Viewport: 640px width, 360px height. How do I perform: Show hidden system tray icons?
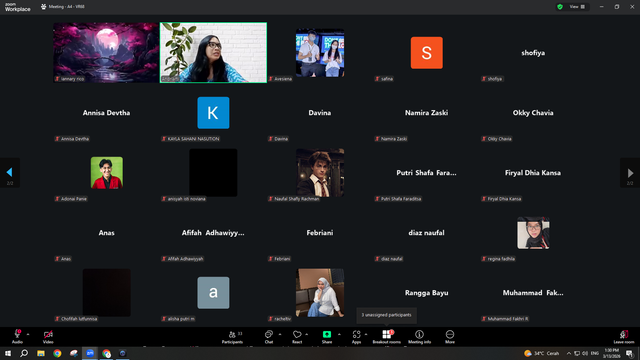click(569, 353)
